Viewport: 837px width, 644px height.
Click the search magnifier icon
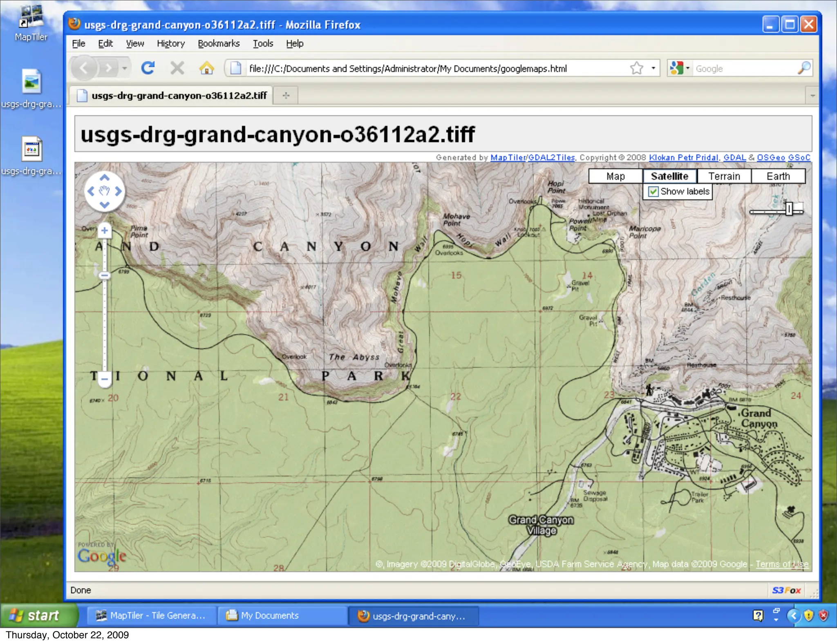click(x=803, y=68)
